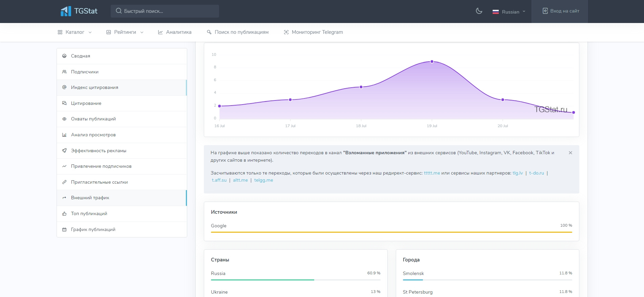Screen dimensions: 644x297
Task: Click the Подписчики people icon
Action: coord(64,72)
